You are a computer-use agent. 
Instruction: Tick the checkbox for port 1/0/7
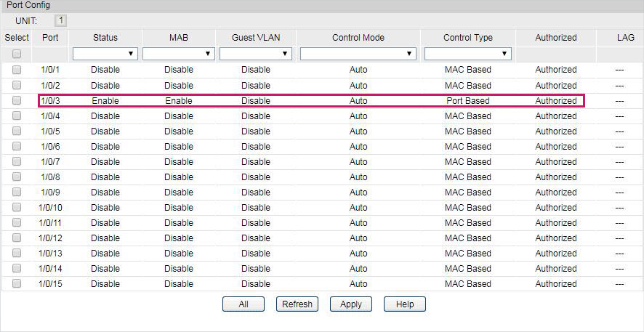click(17, 161)
